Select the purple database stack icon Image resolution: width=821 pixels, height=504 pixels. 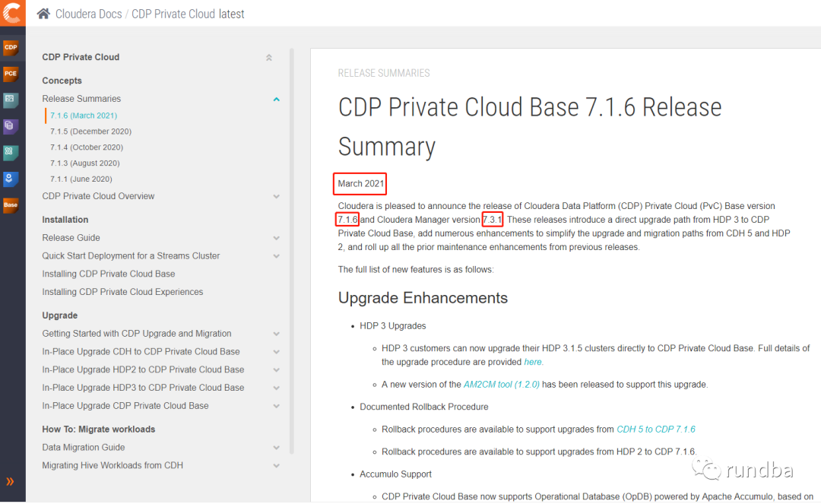11,126
